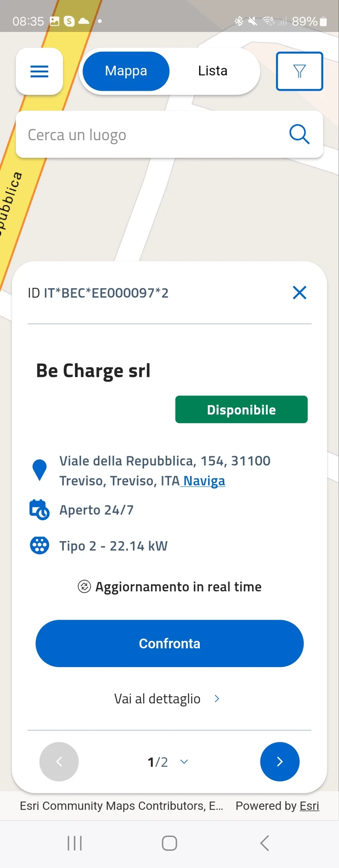Viewport: 339px width, 868px height.
Task: Tap the real time refresh icon
Action: [x=84, y=587]
